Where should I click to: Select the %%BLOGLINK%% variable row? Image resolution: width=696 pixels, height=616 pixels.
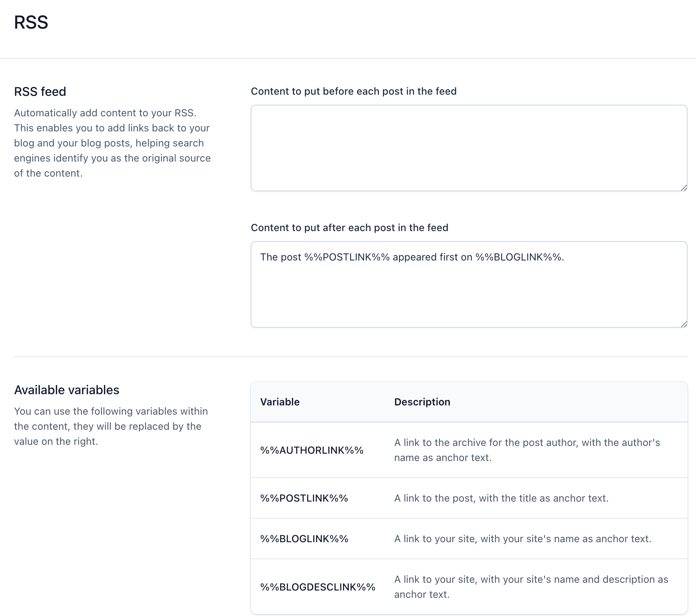click(304, 538)
